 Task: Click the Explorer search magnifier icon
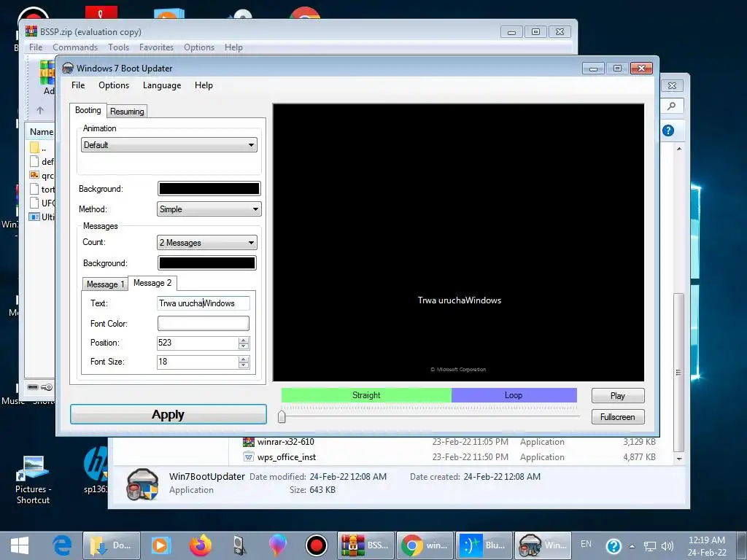672,106
